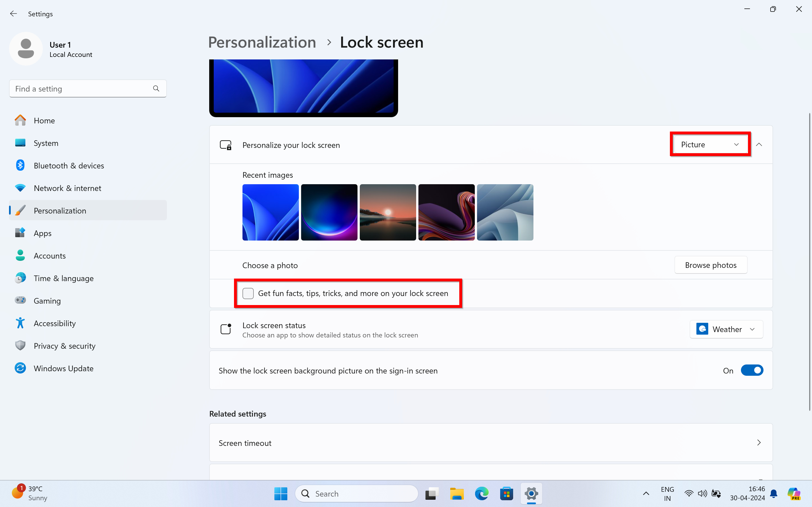Collapse the Personalize your lock screen section
The width and height of the screenshot is (812, 507).
tap(759, 144)
